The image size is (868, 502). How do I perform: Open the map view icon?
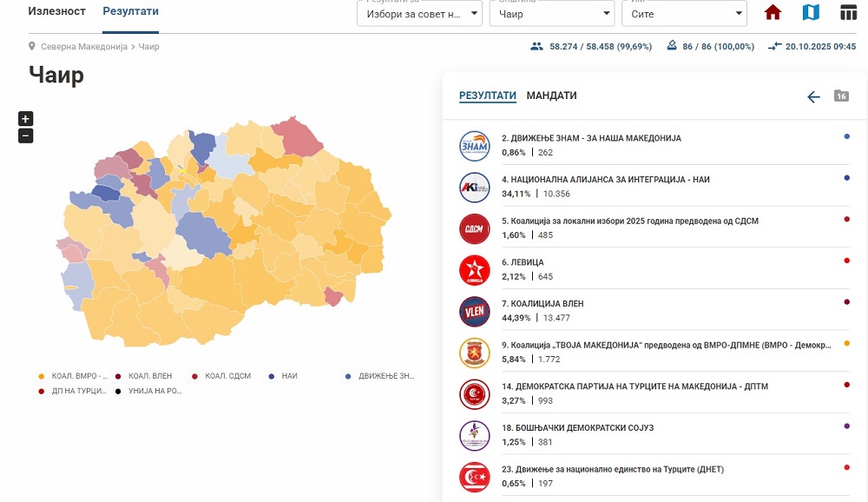pos(811,13)
